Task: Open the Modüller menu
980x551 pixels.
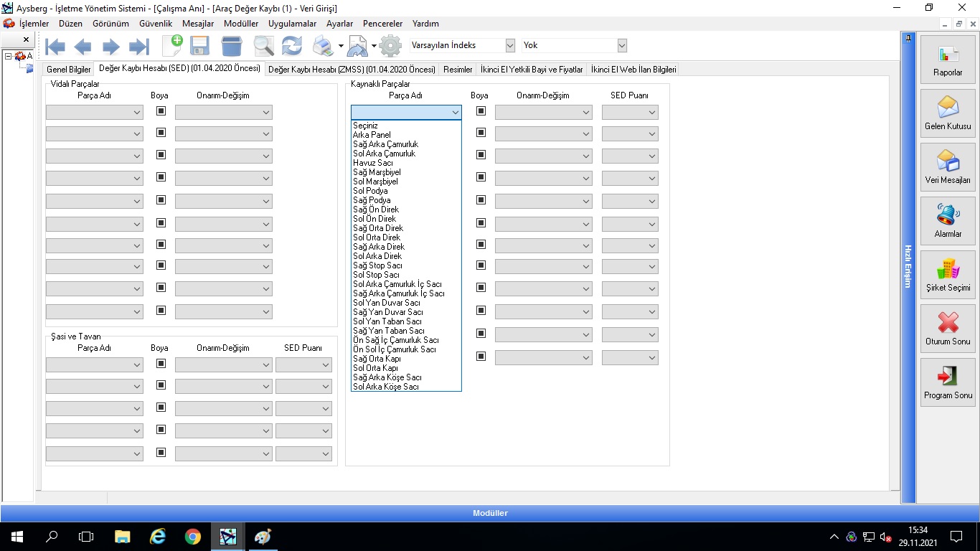Action: point(241,24)
